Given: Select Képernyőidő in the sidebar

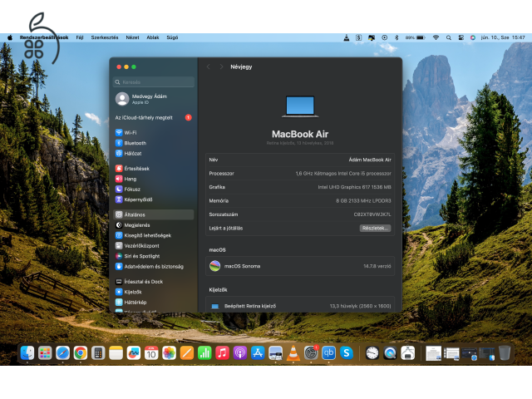Looking at the screenshot, I should click(x=153, y=199).
